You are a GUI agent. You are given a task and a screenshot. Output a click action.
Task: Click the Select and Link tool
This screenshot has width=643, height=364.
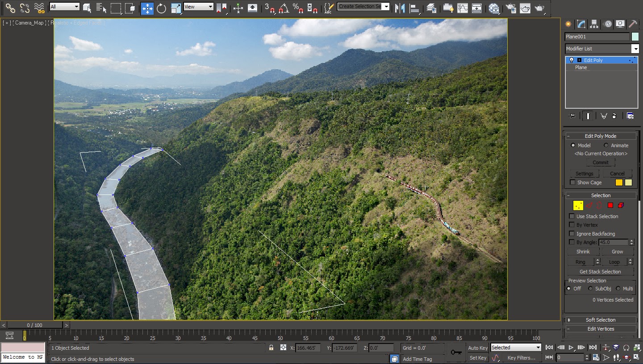(10, 8)
